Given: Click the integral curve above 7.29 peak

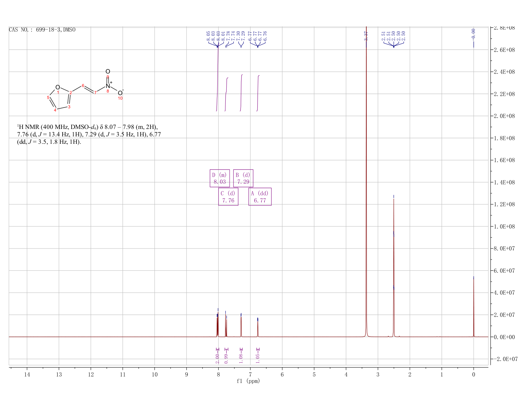Looking at the screenshot, I should (241, 93).
